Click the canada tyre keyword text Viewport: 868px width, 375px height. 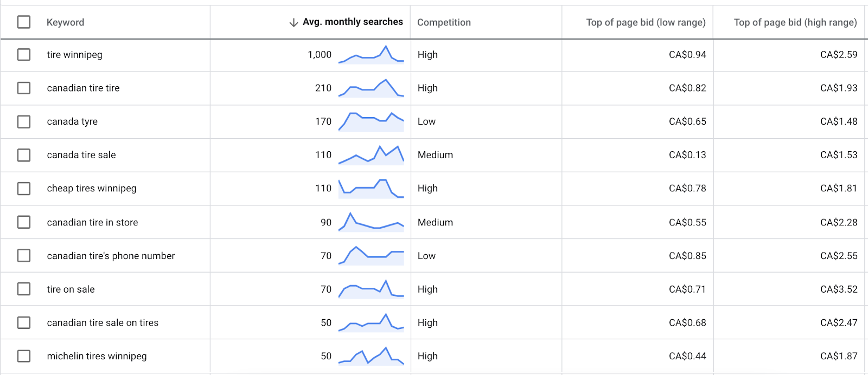(72, 121)
